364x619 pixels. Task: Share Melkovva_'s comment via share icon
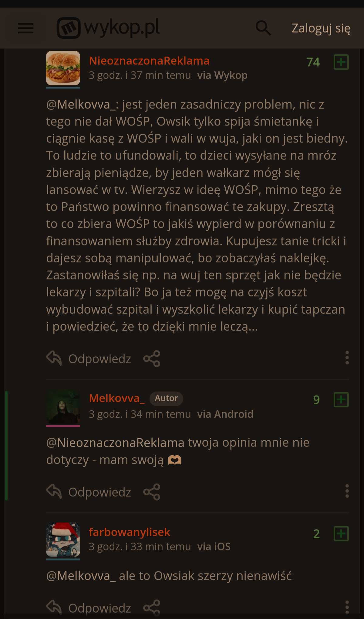152,492
